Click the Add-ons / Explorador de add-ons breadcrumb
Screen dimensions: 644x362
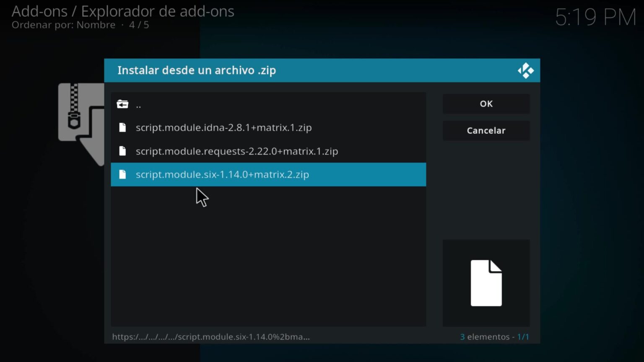123,11
